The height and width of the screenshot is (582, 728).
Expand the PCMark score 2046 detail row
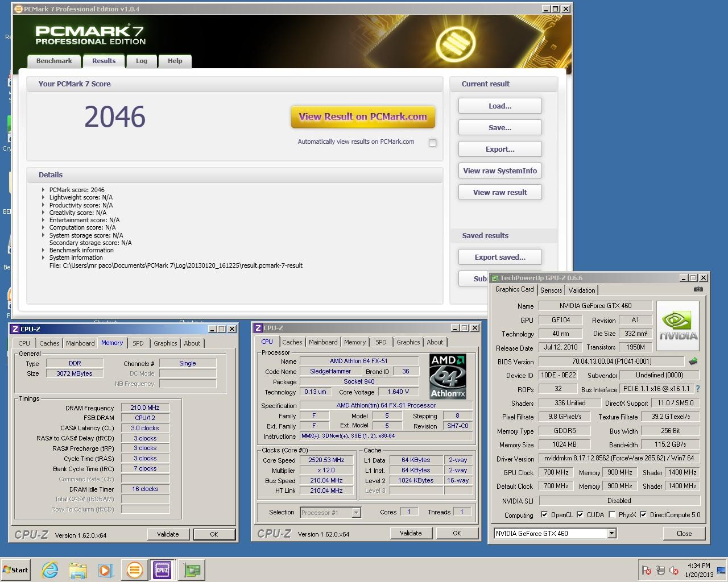(x=43, y=190)
